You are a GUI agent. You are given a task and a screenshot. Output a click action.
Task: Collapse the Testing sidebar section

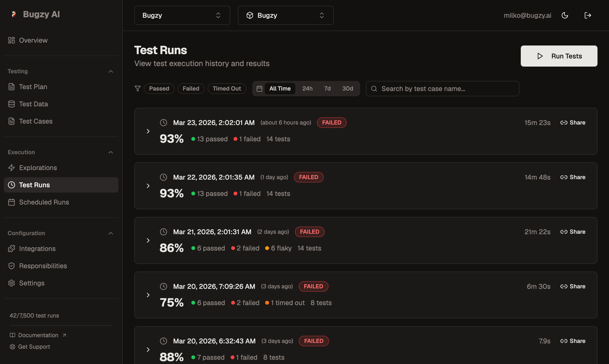click(111, 71)
